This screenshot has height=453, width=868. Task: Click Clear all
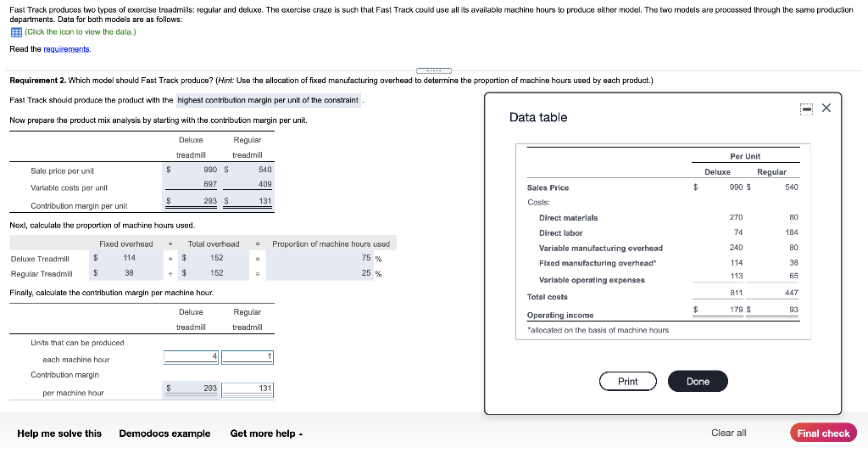(728, 433)
